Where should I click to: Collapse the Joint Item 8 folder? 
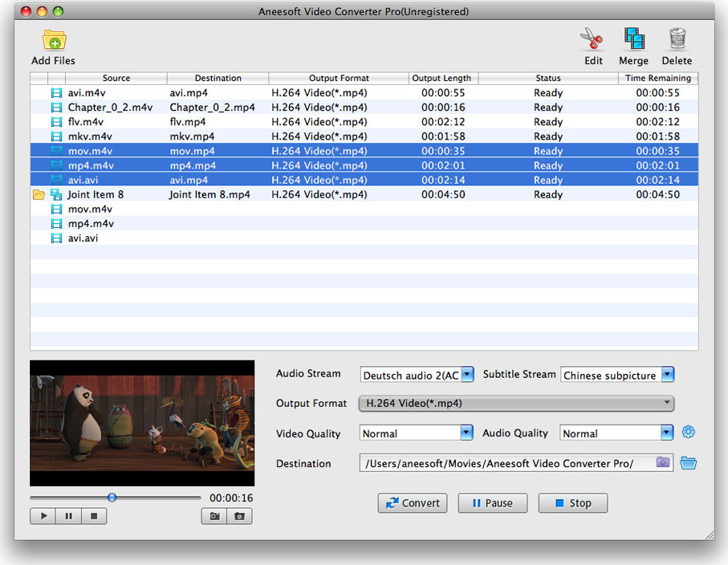(x=39, y=194)
